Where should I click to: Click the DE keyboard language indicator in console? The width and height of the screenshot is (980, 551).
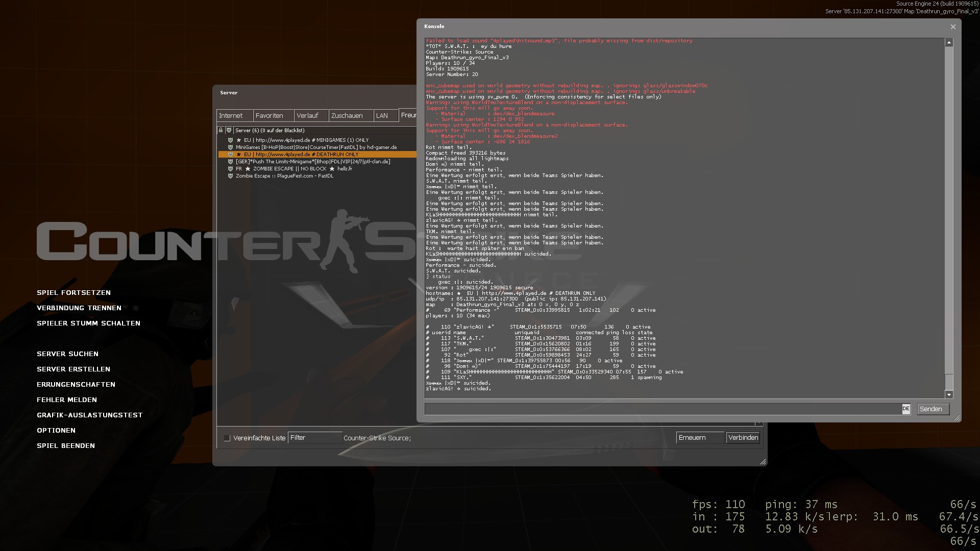(905, 409)
